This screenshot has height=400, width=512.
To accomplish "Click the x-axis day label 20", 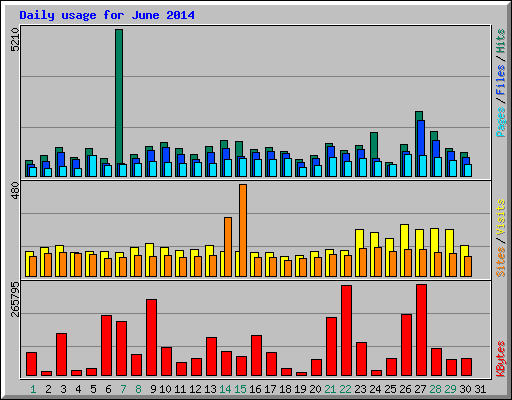I will tap(315, 389).
